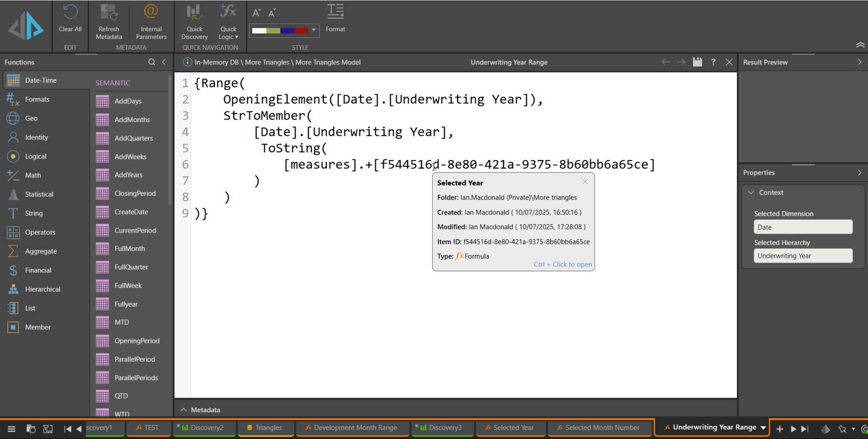The height and width of the screenshot is (439, 868).
Task: Switch to the Discovery2 tab
Action: [x=203, y=428]
